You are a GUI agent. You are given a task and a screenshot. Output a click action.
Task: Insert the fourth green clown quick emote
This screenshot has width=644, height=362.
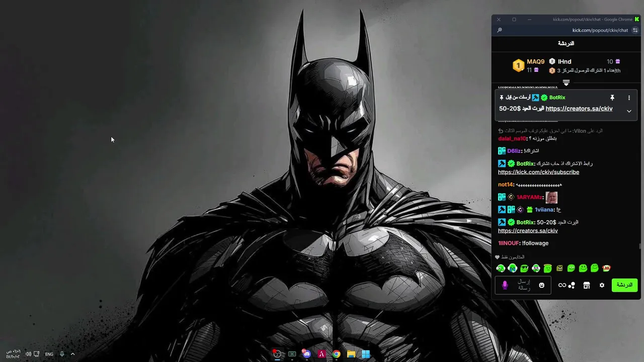pos(536,268)
